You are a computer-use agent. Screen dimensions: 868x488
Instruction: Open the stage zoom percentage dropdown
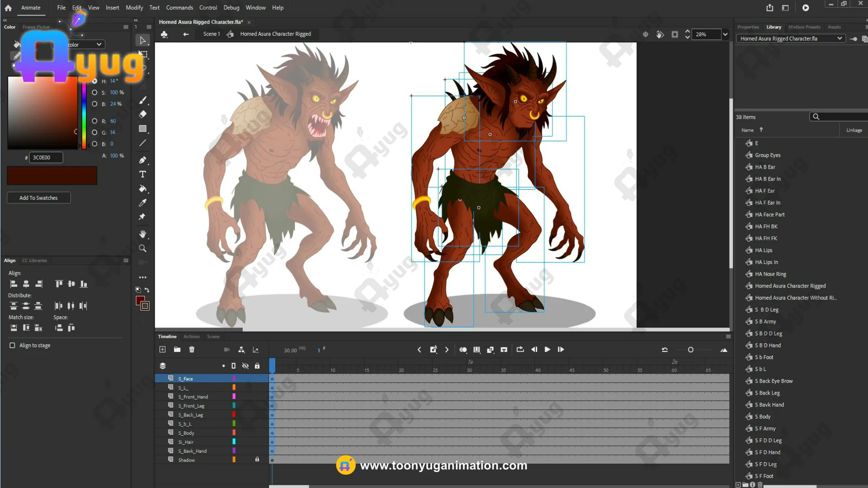(x=725, y=34)
